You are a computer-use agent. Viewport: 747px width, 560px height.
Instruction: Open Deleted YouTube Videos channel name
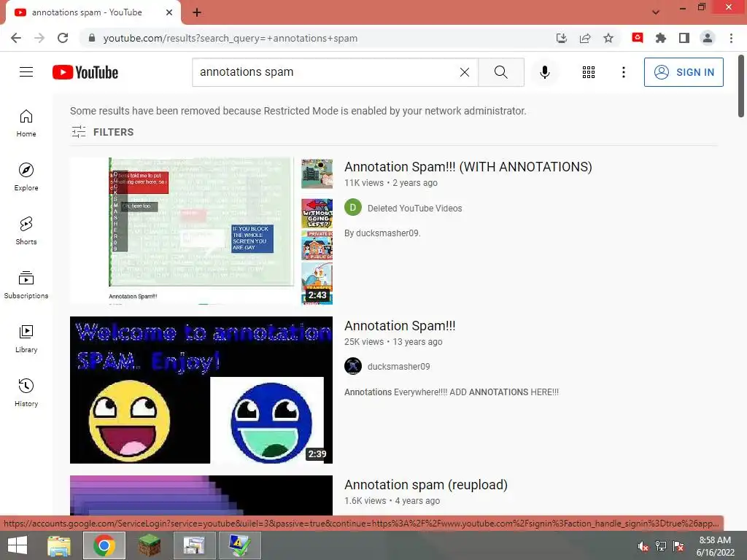pyautogui.click(x=414, y=208)
